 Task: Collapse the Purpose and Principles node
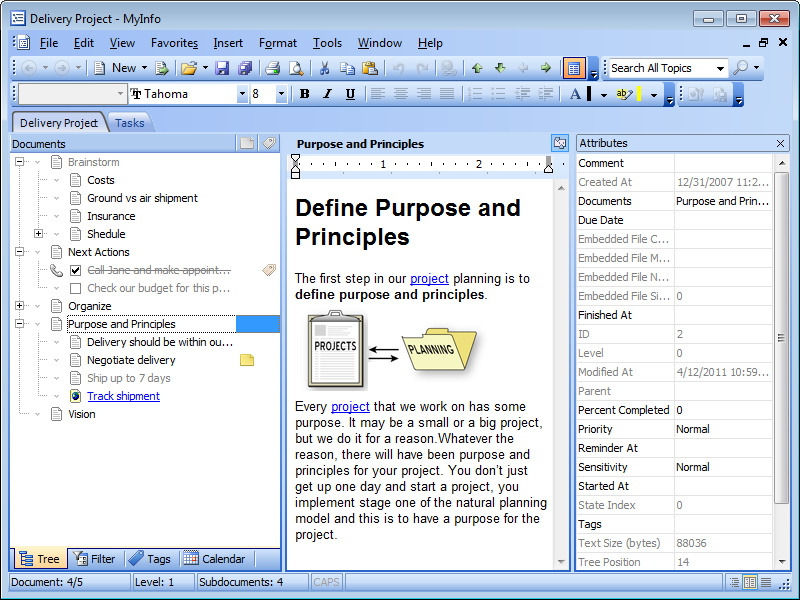click(19, 323)
